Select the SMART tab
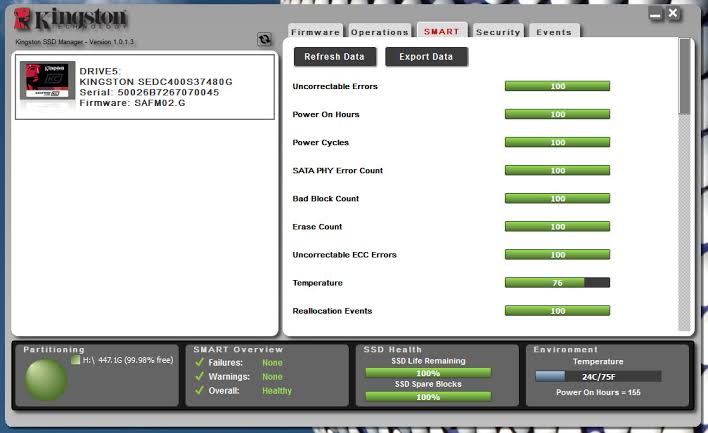 click(442, 31)
